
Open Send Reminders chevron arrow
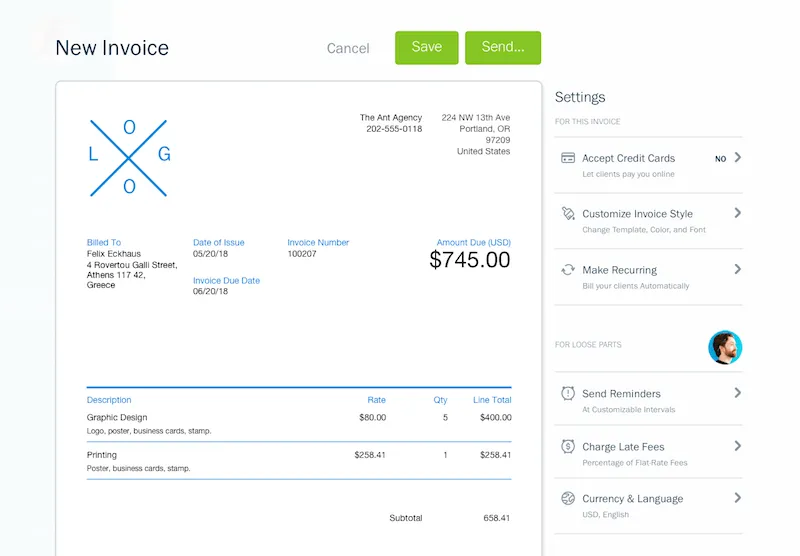[x=738, y=393]
